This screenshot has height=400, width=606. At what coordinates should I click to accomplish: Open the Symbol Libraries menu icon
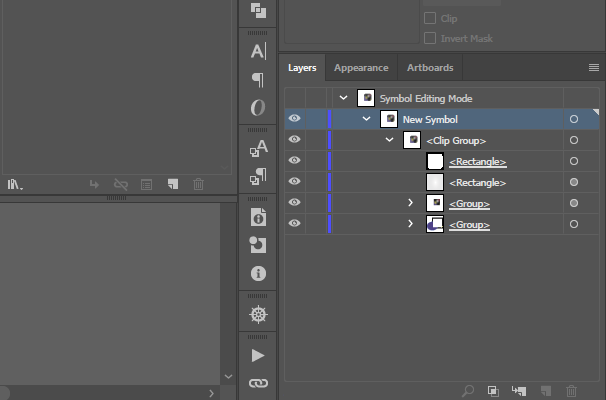[x=15, y=184]
